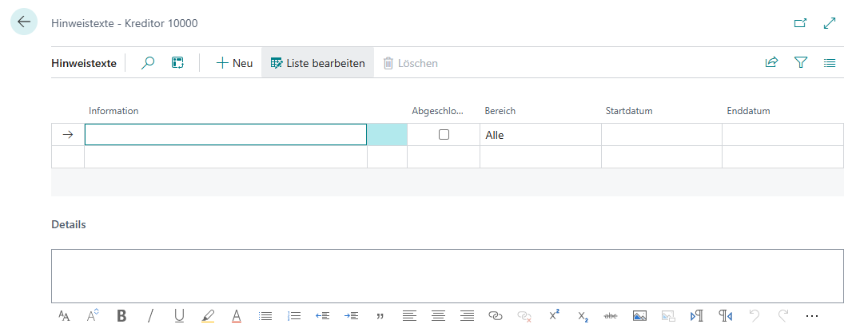
Task: Click the Information input field in the first row
Action: [x=225, y=135]
